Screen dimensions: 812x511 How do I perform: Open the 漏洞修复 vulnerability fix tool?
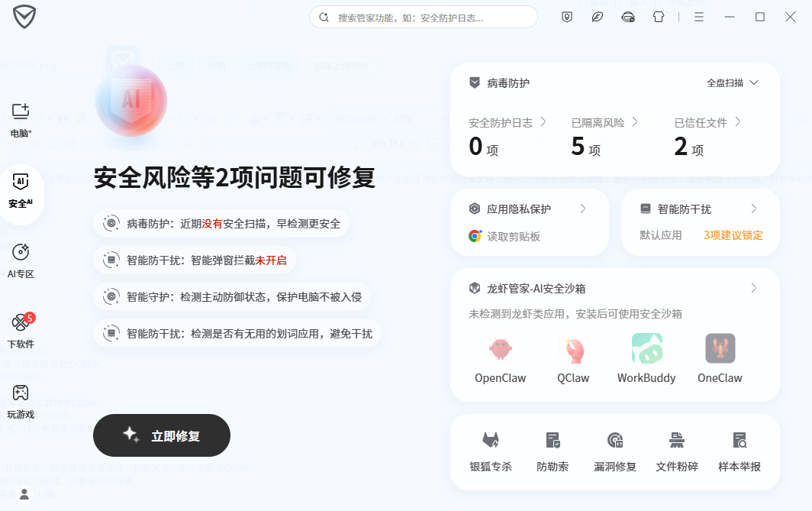[x=614, y=451]
